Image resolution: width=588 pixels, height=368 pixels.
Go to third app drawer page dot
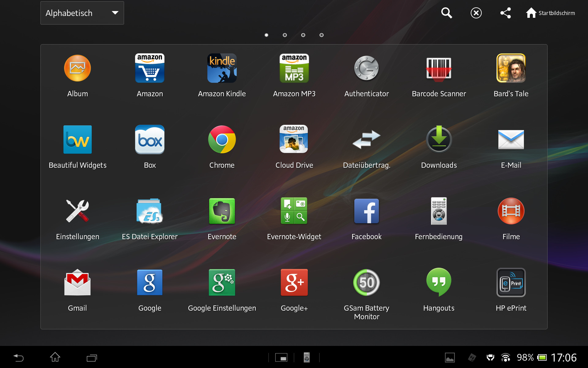[303, 35]
